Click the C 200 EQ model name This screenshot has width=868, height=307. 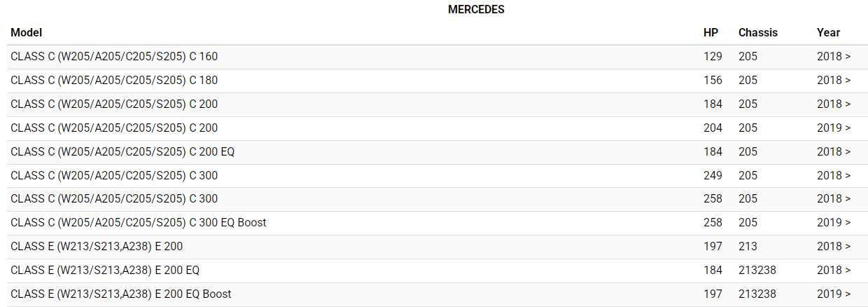coord(122,151)
